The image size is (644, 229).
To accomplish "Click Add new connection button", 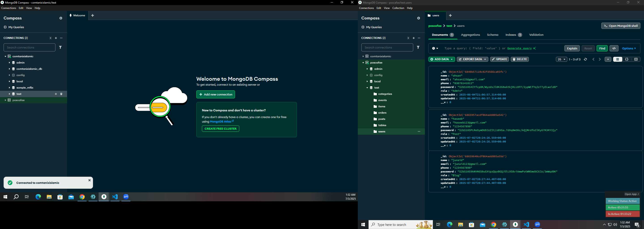I will coord(216,95).
